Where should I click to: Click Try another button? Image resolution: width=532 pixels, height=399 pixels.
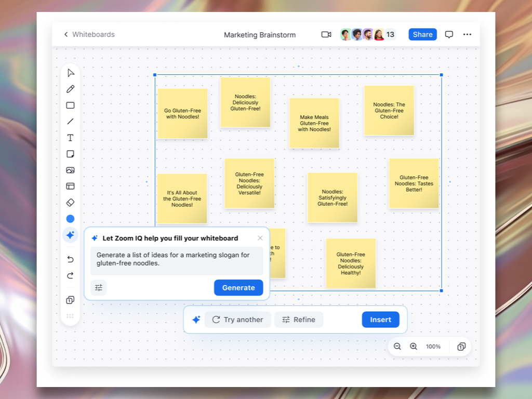tap(238, 320)
